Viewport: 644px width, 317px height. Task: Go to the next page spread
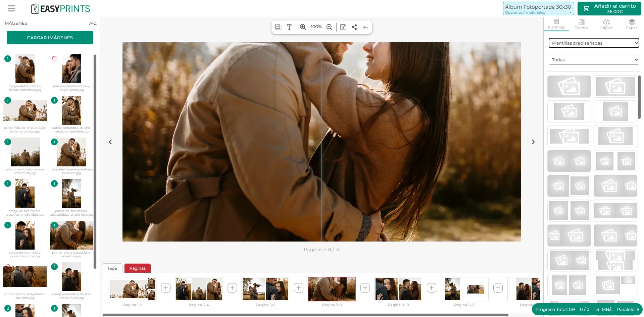(533, 142)
